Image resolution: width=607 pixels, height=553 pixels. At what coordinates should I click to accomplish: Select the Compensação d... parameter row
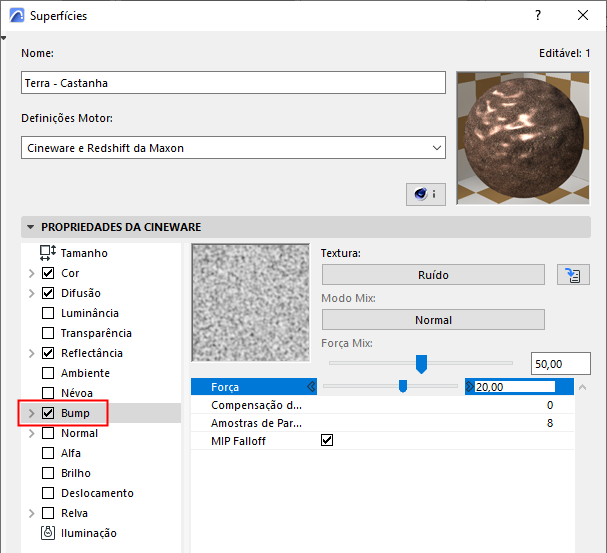(x=382, y=405)
